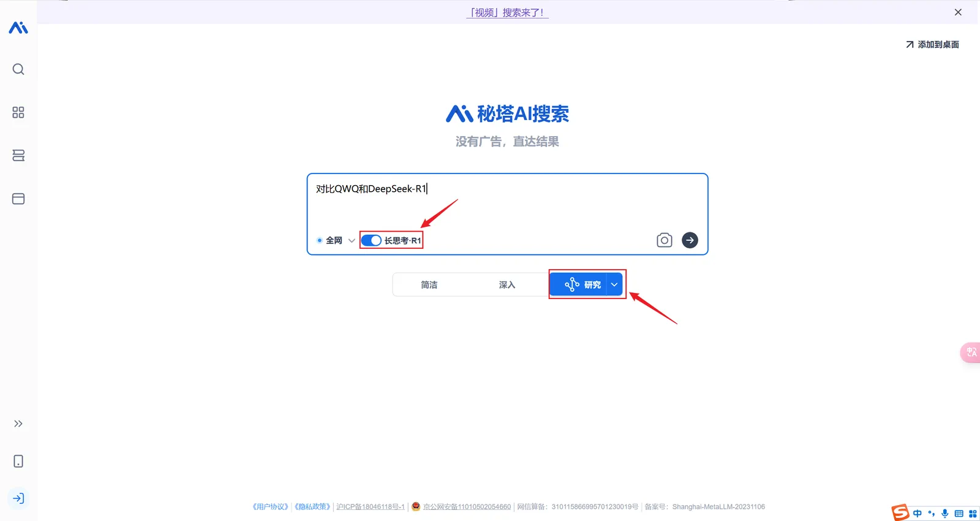Click the 「视频」搜索来了! banner link
Screen dimensions: 980x521
pyautogui.click(x=507, y=12)
